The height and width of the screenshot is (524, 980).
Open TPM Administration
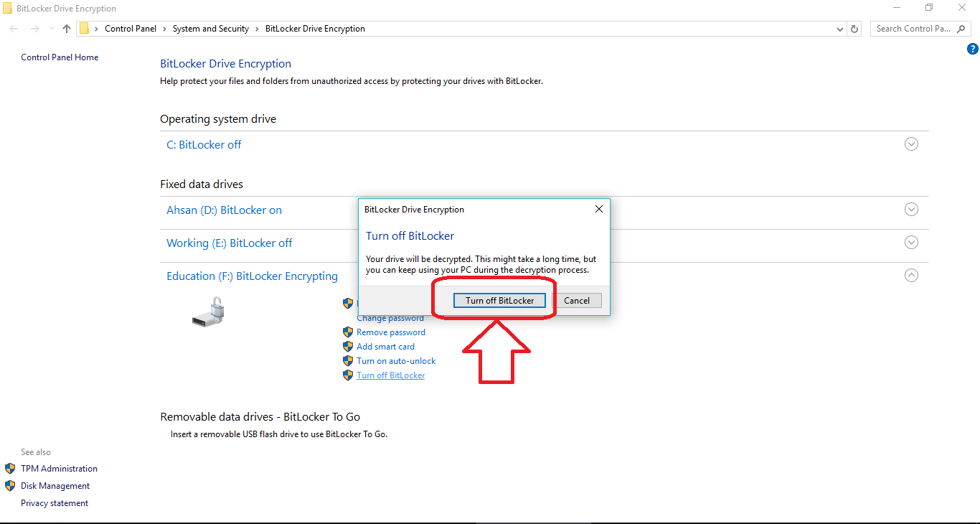59,469
